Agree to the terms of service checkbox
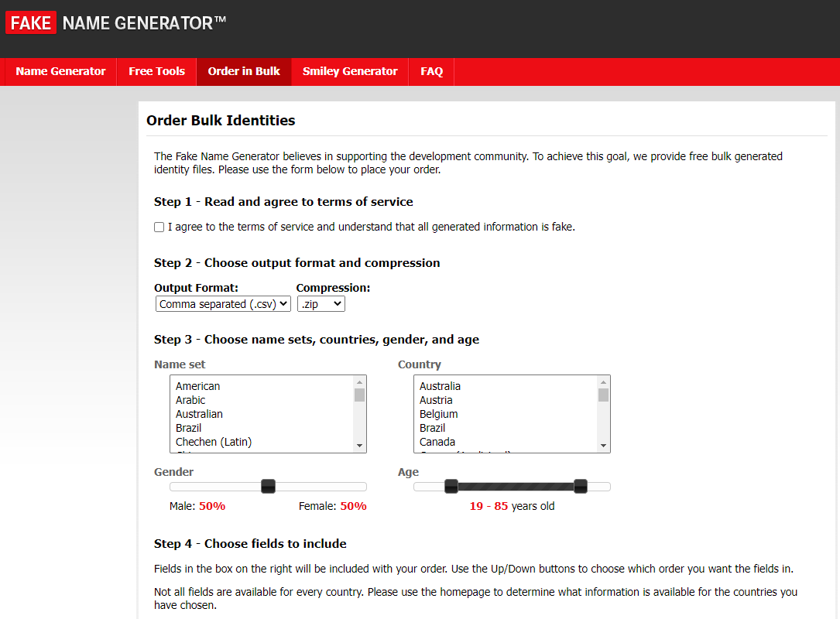The height and width of the screenshot is (619, 840). click(x=159, y=227)
